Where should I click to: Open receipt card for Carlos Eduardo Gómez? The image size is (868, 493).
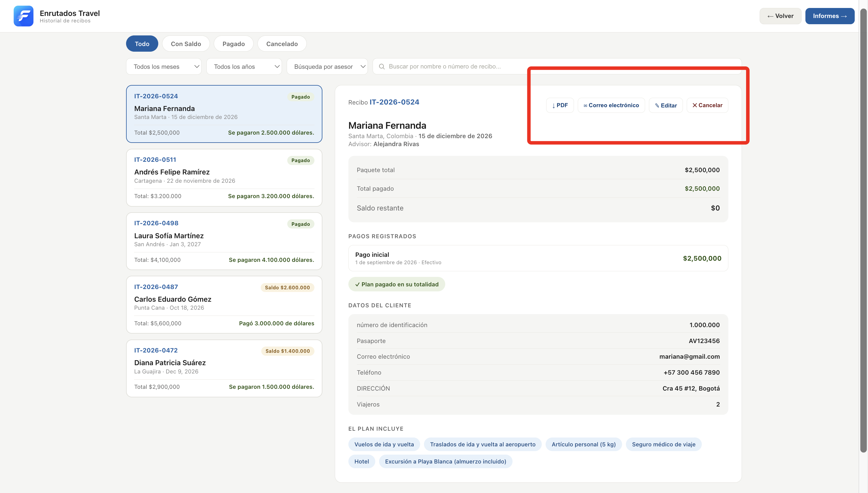coord(224,305)
